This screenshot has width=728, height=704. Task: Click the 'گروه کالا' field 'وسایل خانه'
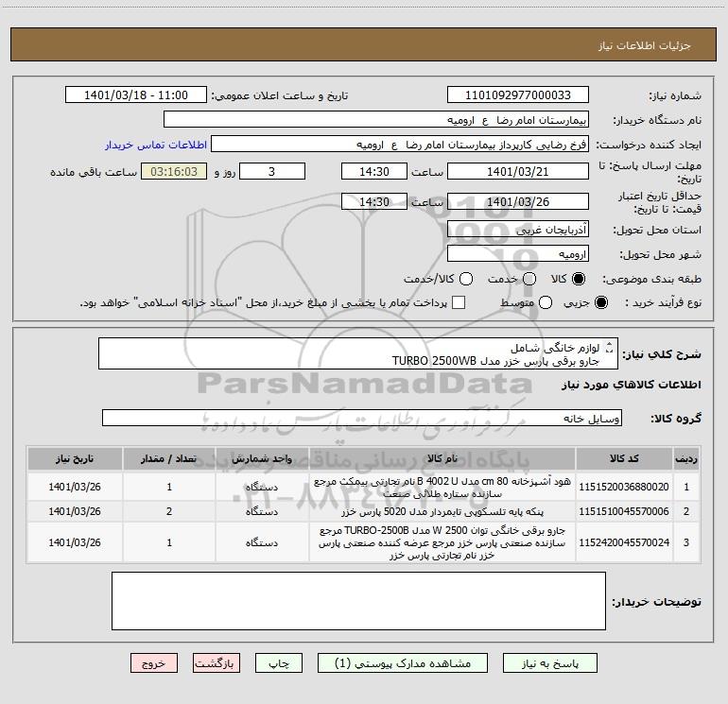(362, 418)
